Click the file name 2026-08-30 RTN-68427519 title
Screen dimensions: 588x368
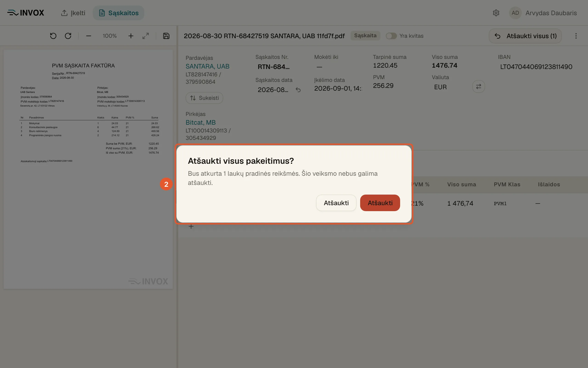pos(264,36)
